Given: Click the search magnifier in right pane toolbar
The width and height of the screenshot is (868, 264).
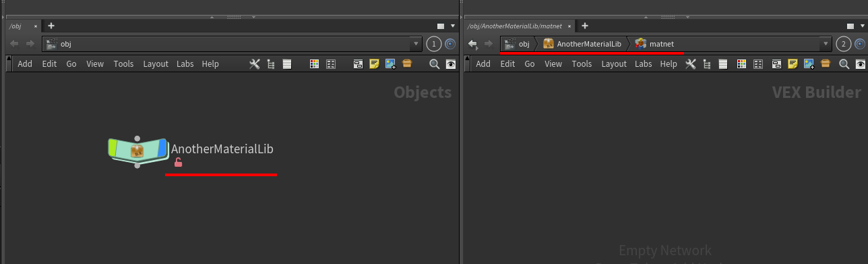Looking at the screenshot, I should point(844,64).
